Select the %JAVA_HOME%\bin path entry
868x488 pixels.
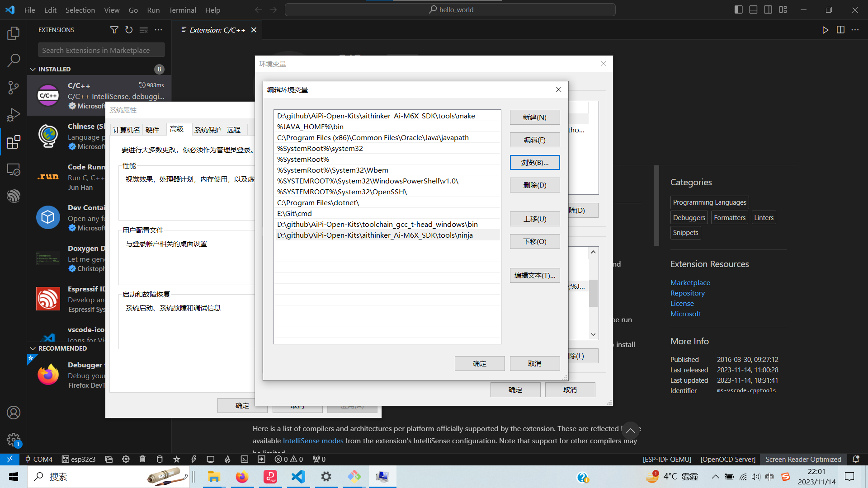tap(387, 127)
